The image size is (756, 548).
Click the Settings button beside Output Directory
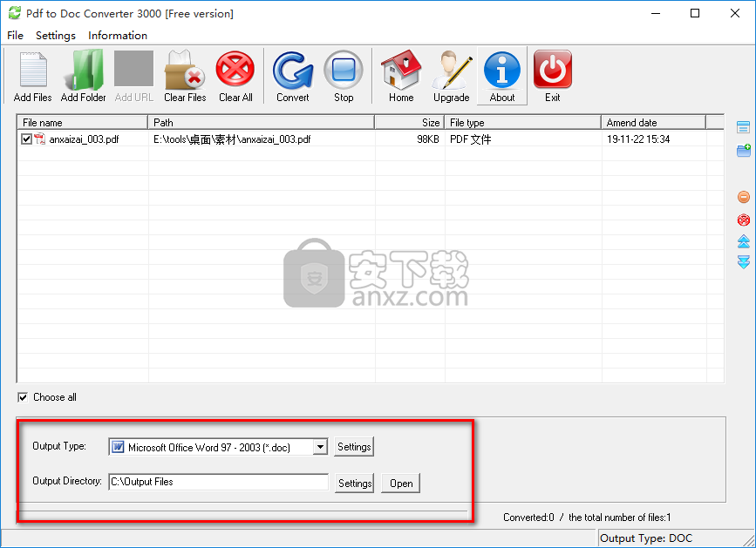354,483
